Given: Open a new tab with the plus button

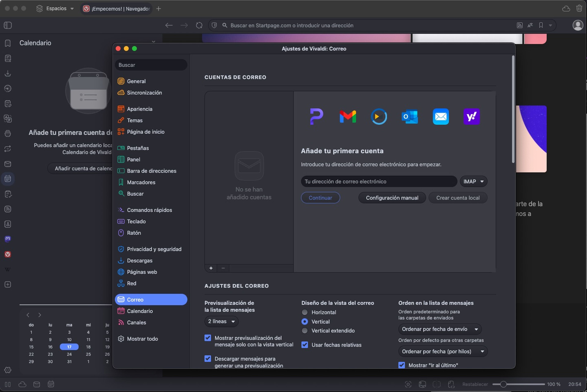Looking at the screenshot, I should 158,9.
